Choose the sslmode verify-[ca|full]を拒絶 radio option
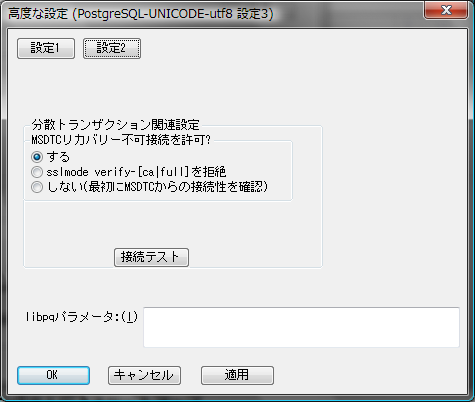 pyautogui.click(x=37, y=172)
